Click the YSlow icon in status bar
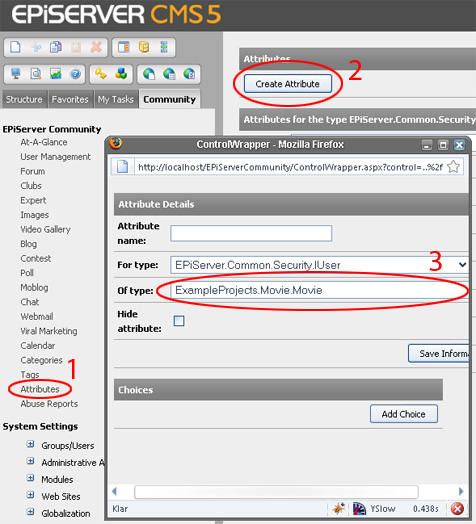476x524 pixels. tap(359, 509)
